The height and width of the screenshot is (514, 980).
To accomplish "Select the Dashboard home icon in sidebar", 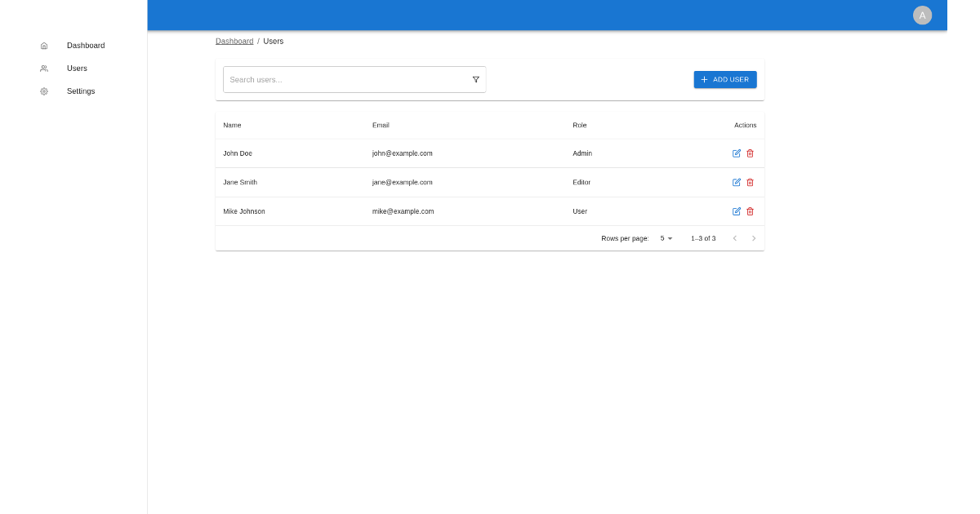I will (44, 46).
